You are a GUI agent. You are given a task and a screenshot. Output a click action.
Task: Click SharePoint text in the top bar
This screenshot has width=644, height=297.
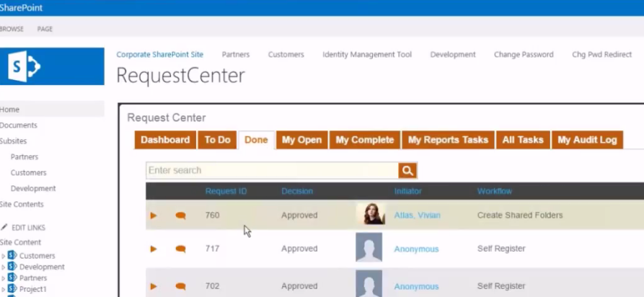click(x=21, y=8)
